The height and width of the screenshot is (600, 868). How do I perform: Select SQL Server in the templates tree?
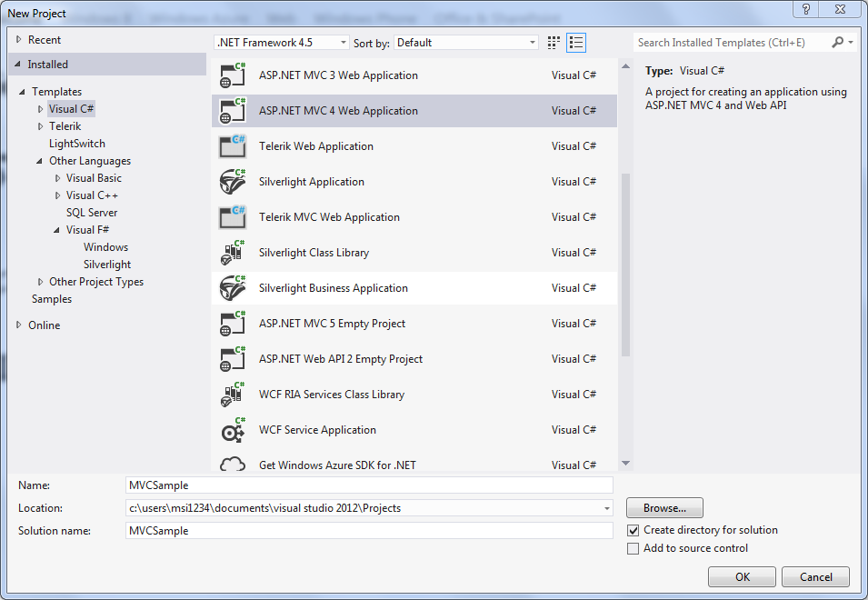tap(92, 213)
